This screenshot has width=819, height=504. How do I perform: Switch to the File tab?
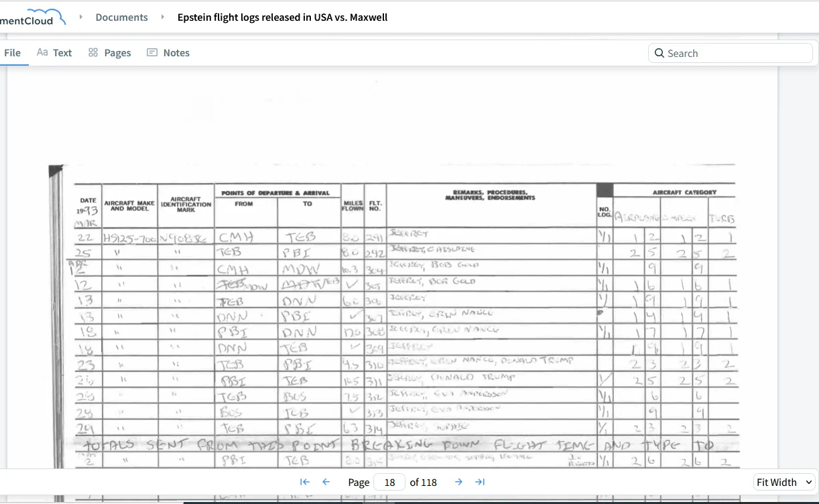click(12, 52)
